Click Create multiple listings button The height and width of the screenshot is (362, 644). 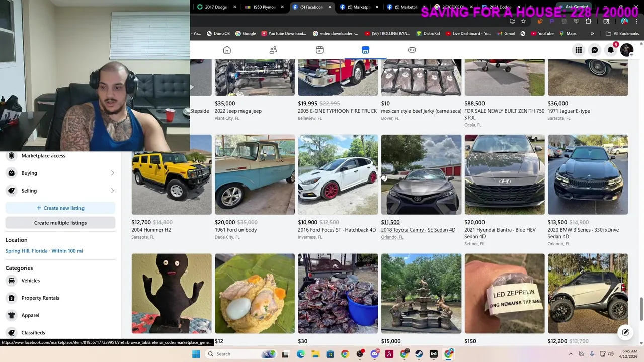[60, 223]
